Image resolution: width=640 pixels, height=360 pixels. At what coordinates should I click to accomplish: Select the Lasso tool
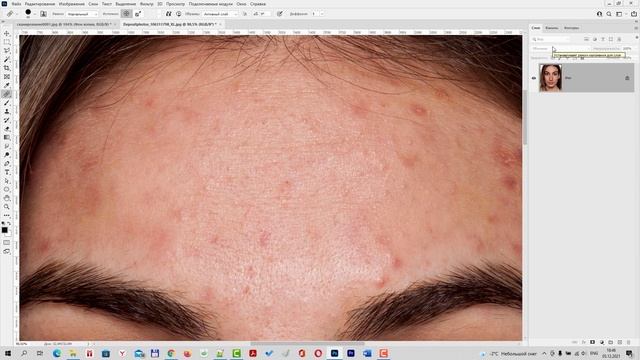(x=7, y=51)
